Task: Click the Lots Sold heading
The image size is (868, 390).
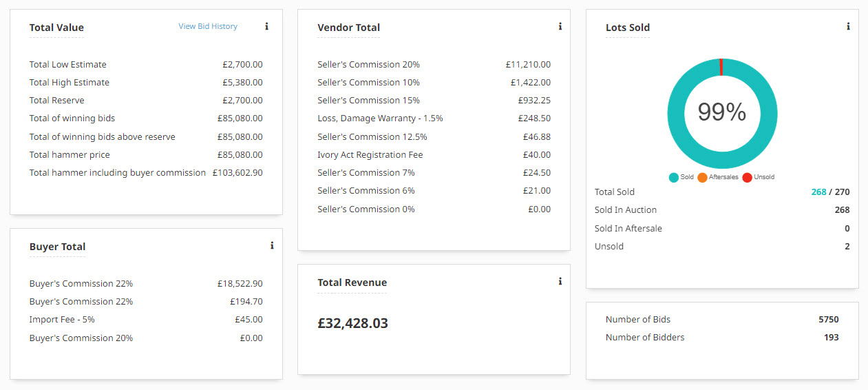Action: (x=627, y=28)
